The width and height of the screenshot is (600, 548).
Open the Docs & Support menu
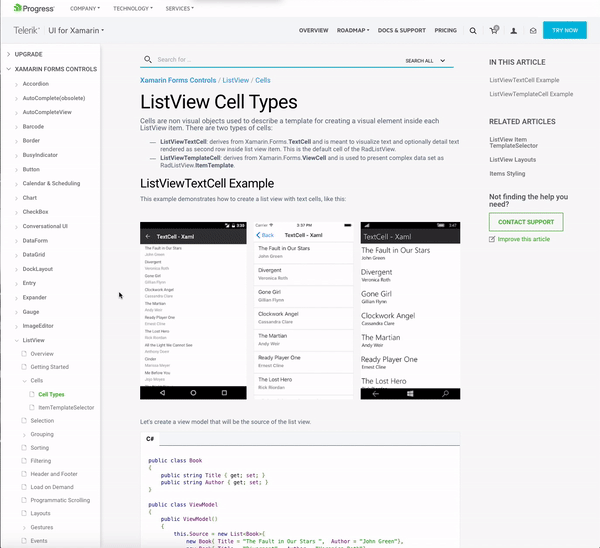coord(403,31)
